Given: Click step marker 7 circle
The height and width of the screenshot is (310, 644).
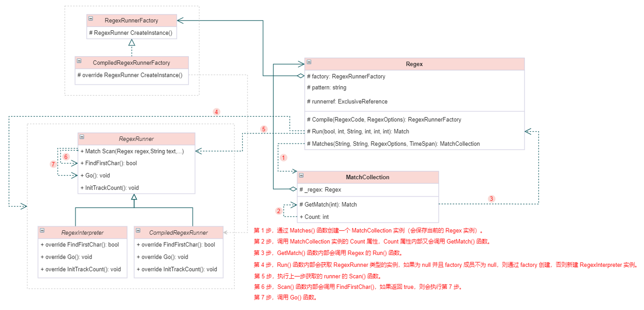Looking at the screenshot, I should (53, 164).
